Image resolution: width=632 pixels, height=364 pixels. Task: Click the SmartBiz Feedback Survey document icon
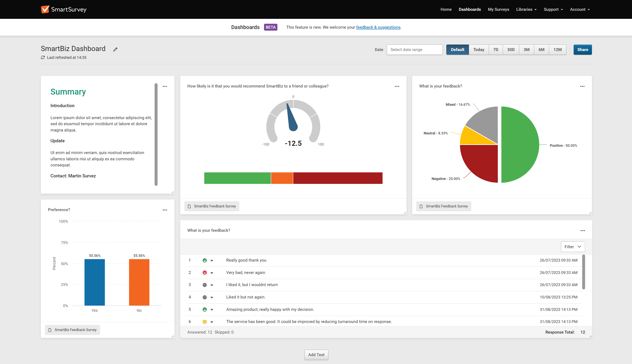189,206
